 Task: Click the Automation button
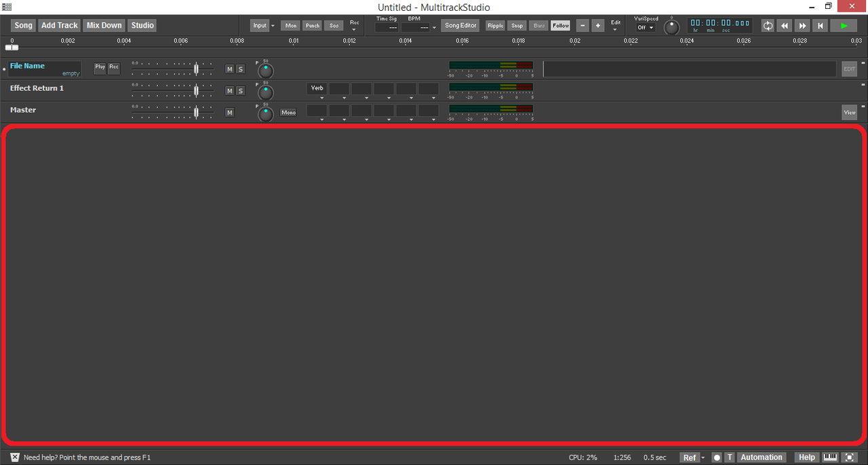click(x=761, y=458)
